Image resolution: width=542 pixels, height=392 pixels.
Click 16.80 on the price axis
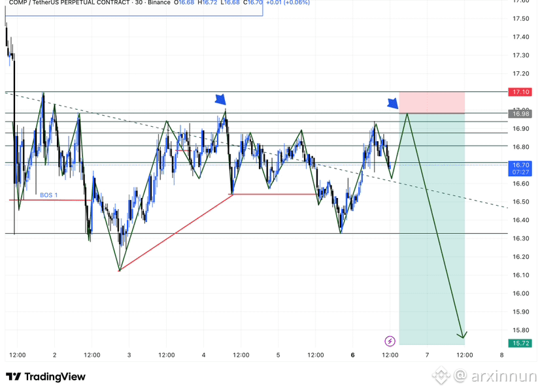click(520, 147)
